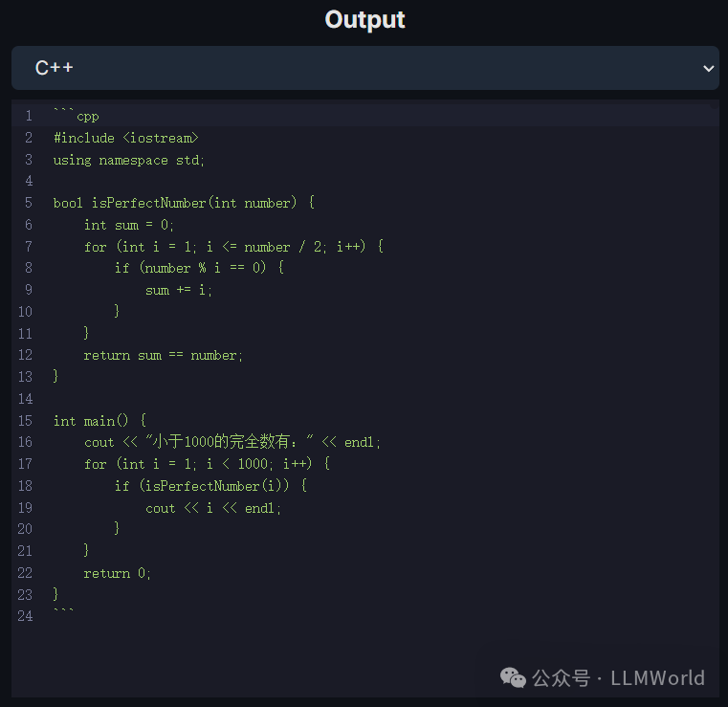Click the 'if (isPerfectNumber(i)) {' line
The height and width of the screenshot is (707, 728).
click(x=210, y=486)
